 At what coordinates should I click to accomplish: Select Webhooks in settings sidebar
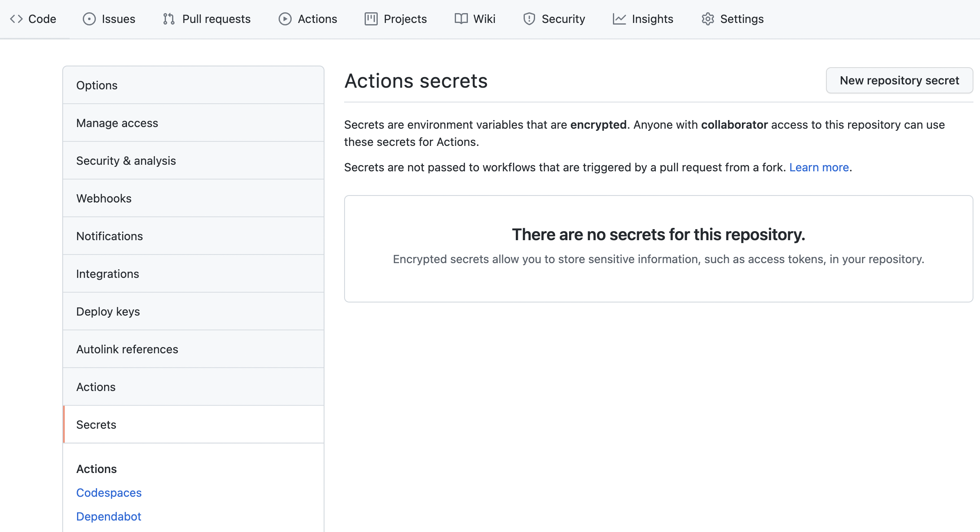coord(104,198)
